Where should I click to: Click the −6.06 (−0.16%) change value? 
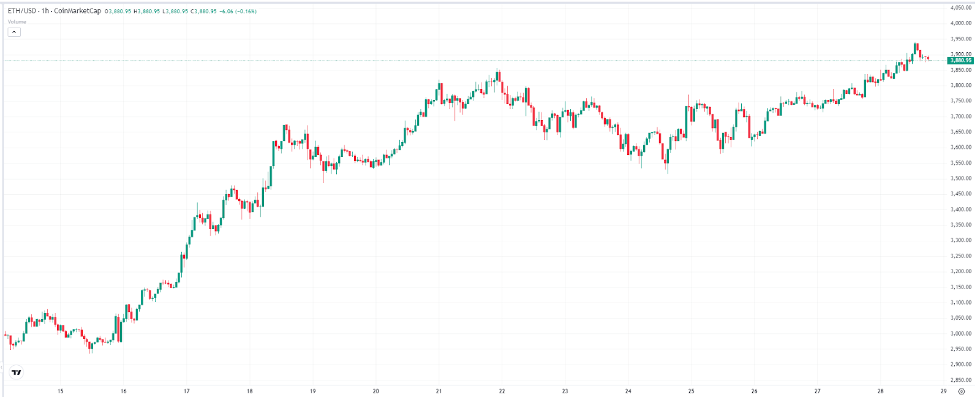coord(238,12)
